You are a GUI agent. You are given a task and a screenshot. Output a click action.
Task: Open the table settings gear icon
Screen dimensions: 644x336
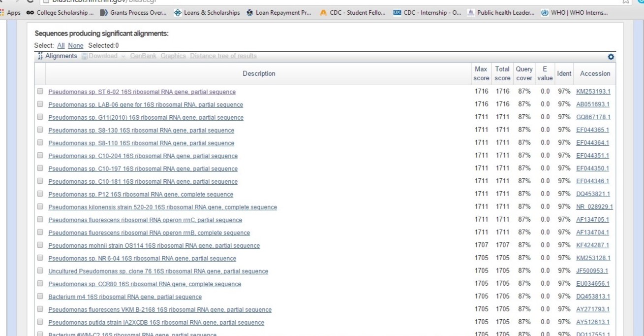611,57
